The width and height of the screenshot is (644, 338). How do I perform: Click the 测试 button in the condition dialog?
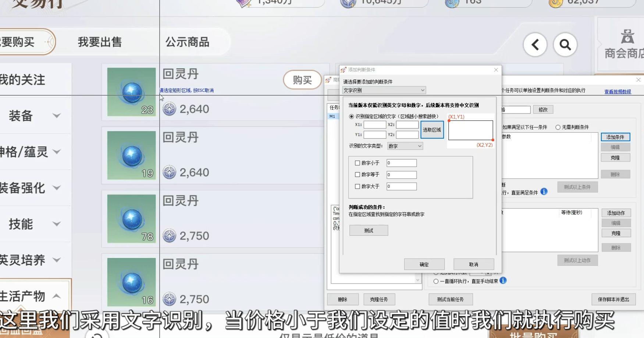(369, 230)
